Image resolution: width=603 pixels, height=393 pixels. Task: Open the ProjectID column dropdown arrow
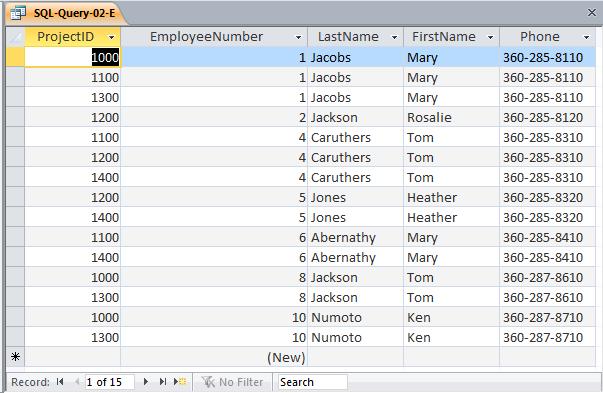(112, 37)
